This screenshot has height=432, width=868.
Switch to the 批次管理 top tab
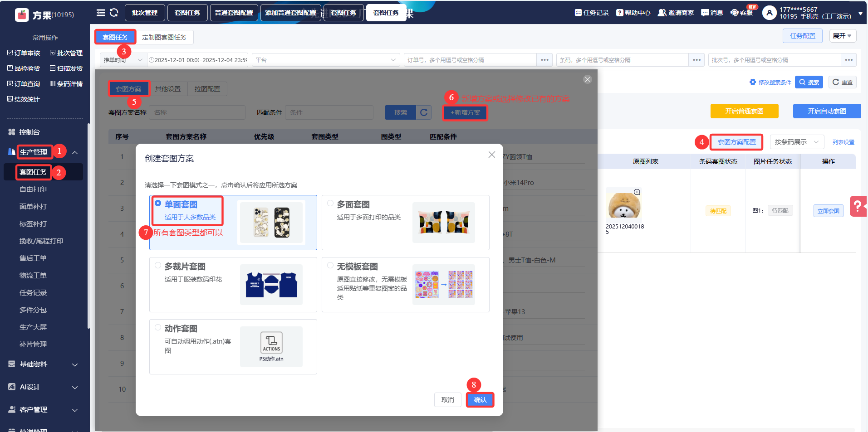click(145, 13)
